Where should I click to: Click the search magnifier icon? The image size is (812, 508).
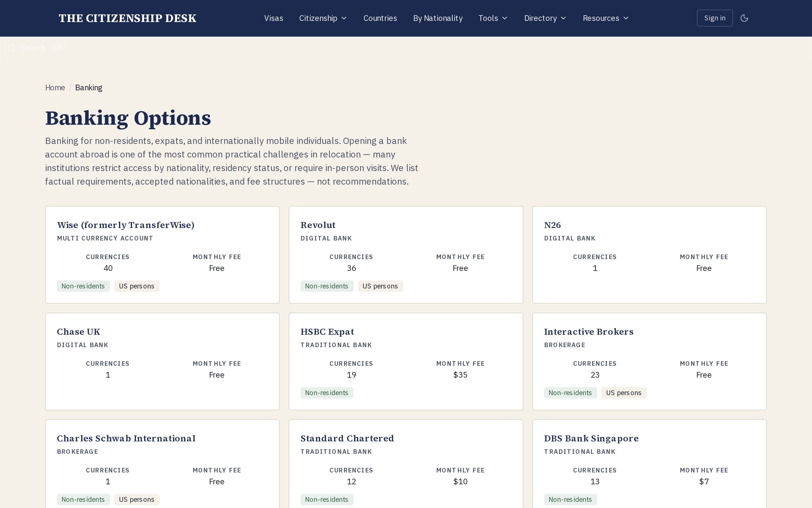pos(12,48)
